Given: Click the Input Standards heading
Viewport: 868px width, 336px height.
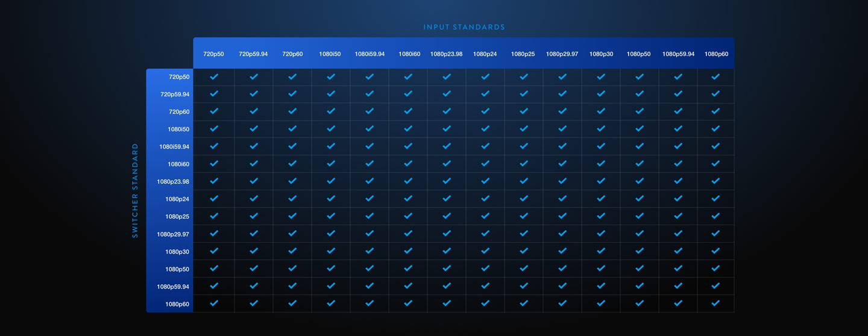Looking at the screenshot, I should (x=464, y=27).
